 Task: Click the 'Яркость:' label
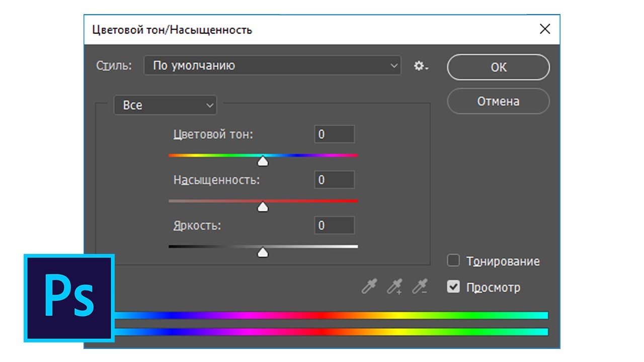coord(197,226)
